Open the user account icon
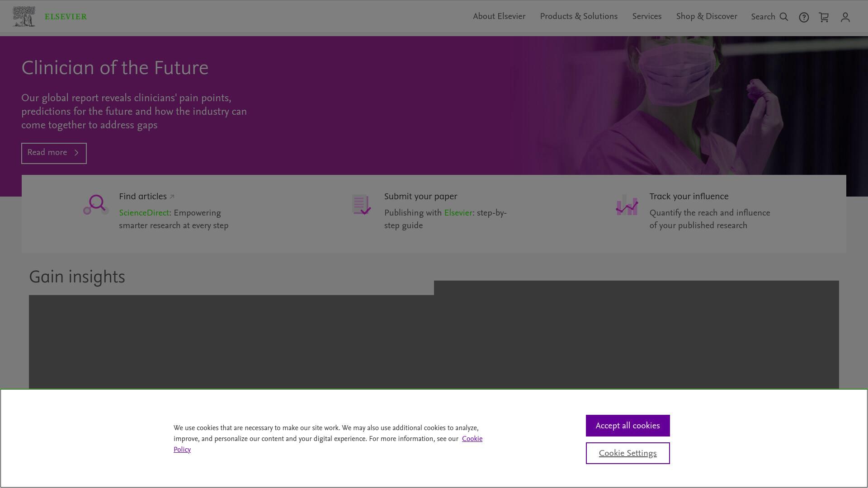 click(845, 17)
